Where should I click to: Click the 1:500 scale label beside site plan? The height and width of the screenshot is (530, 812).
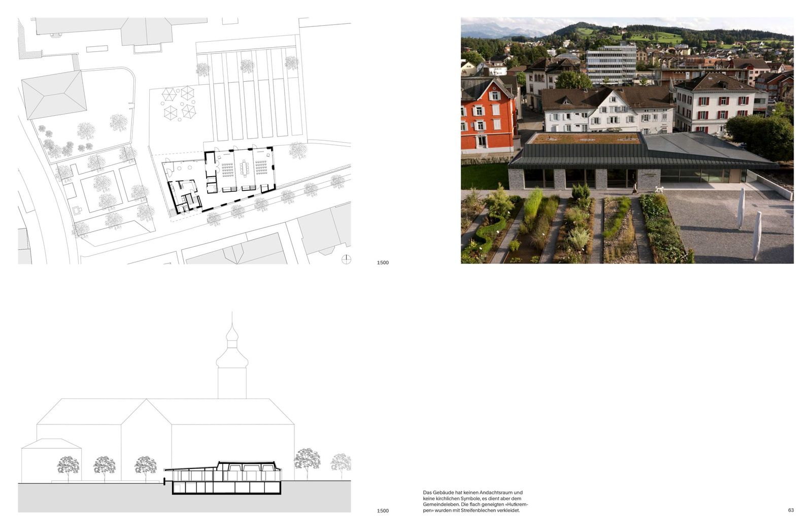click(383, 262)
